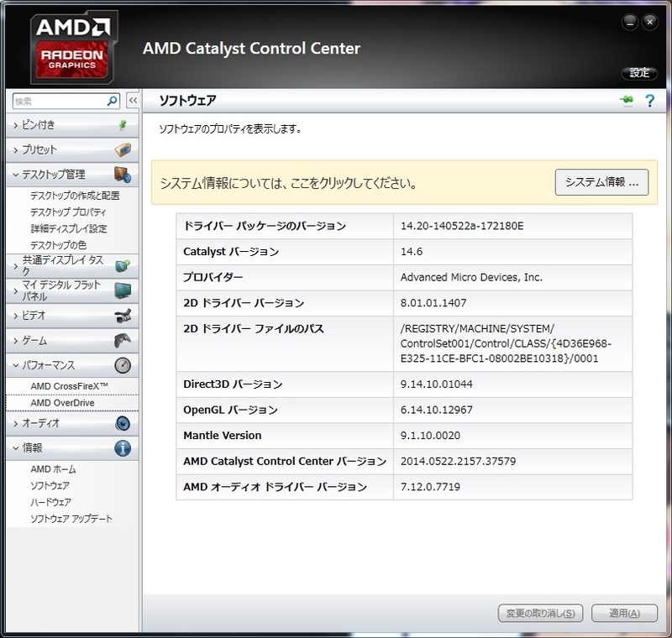Select ソフトウェア in sidebar

point(50,485)
